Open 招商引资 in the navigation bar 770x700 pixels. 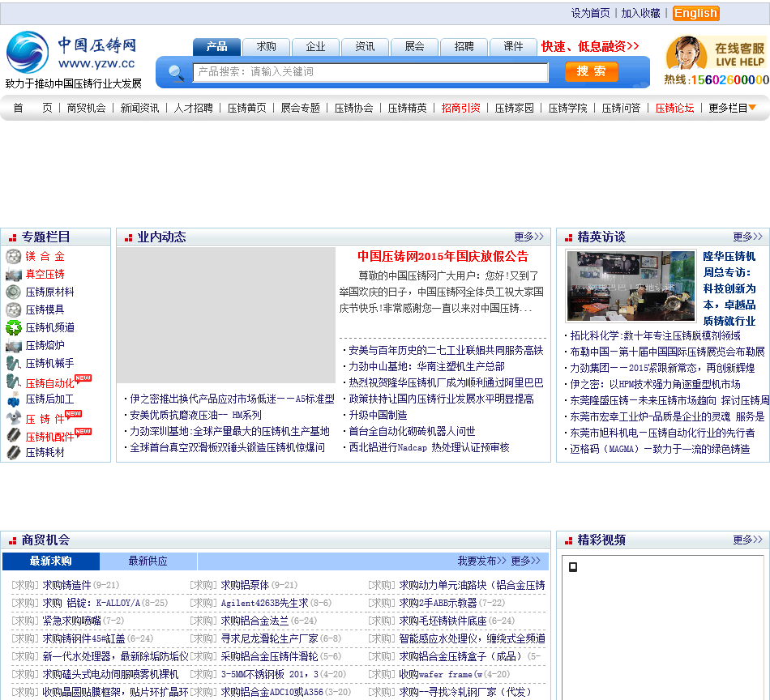pyautogui.click(x=460, y=108)
